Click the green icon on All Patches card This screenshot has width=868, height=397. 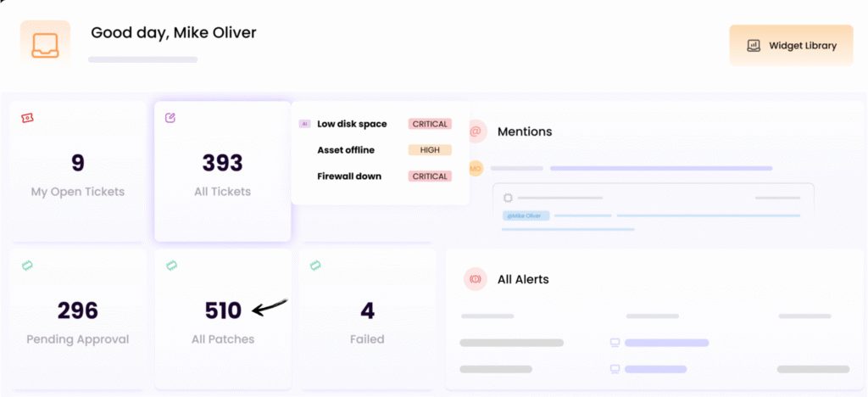pyautogui.click(x=171, y=266)
